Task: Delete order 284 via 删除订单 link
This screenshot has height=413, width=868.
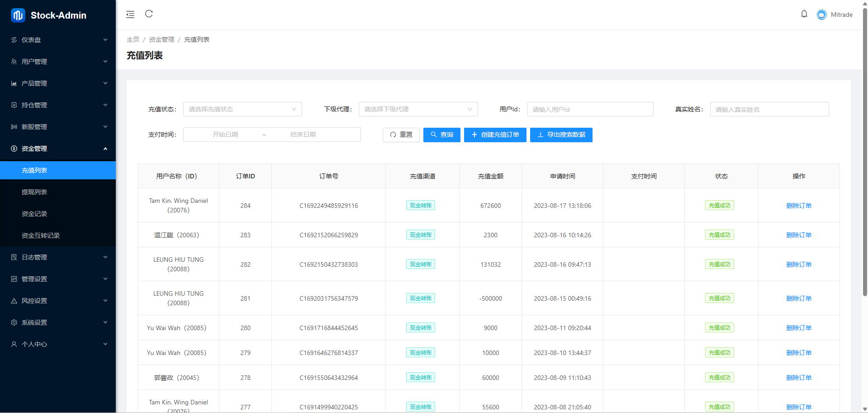Action: click(798, 206)
